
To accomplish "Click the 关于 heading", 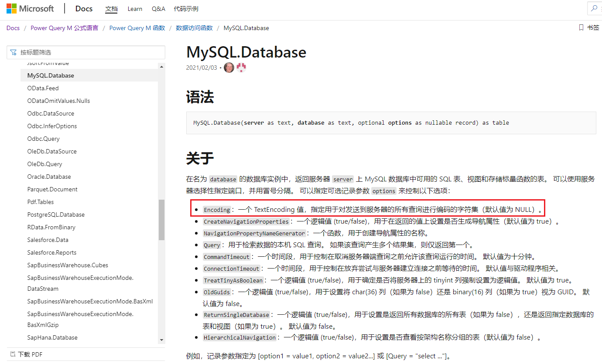I will [x=200, y=158].
